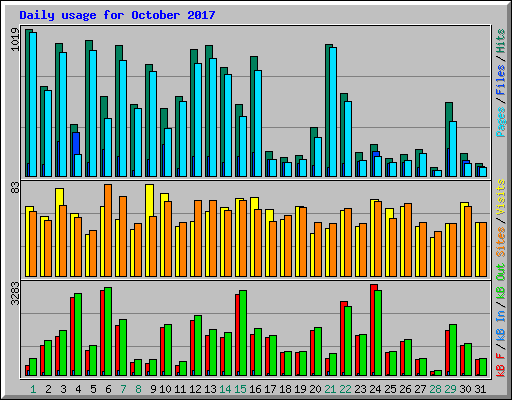Select day "24" on the x-axis

tap(375, 389)
